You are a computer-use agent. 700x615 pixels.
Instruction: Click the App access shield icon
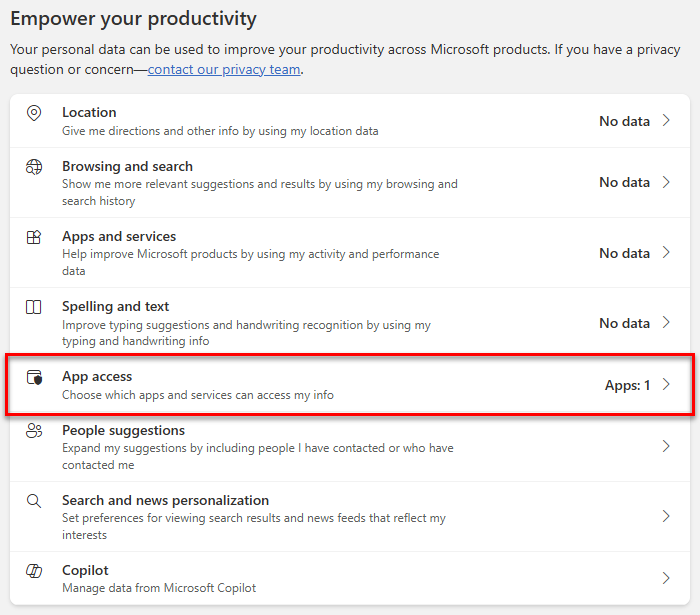(x=34, y=377)
